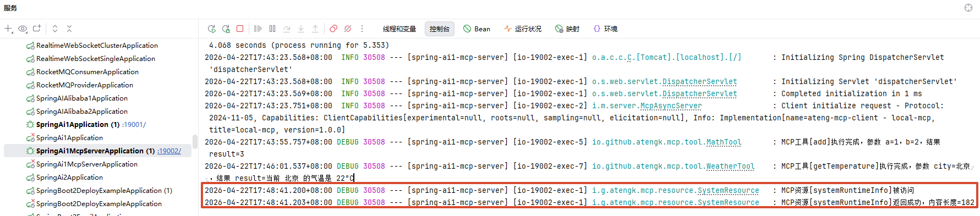This screenshot has height=216, width=980.
Task: Select RocketMQProviderApplication in the tree
Action: tap(85, 85)
